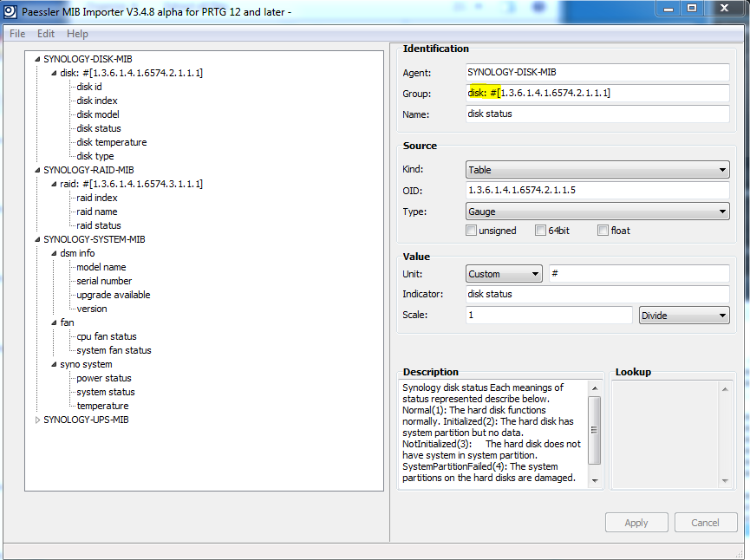Click the Agent input field
750x560 pixels.
[x=597, y=72]
